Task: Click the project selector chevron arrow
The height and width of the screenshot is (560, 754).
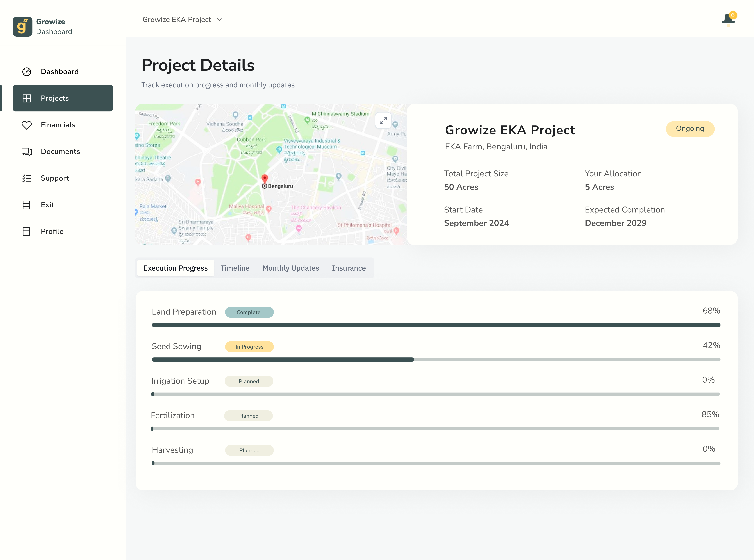Action: pyautogui.click(x=219, y=20)
